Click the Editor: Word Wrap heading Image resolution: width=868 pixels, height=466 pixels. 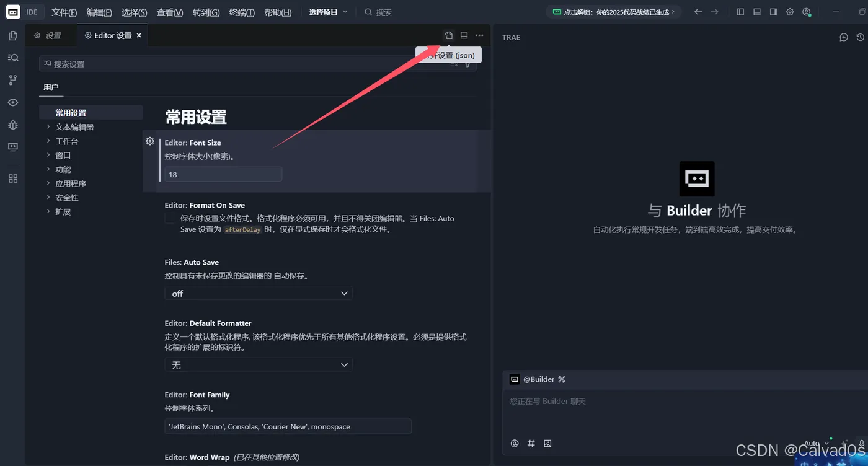point(197,457)
